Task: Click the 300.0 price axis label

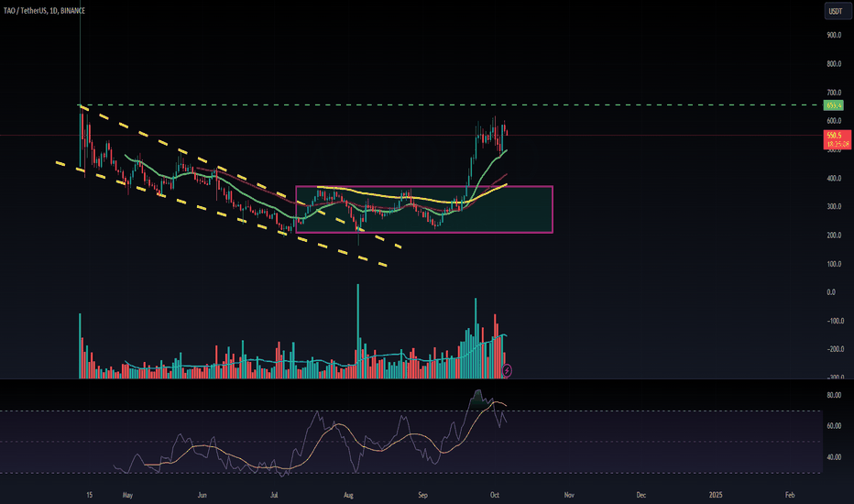Action: click(x=834, y=206)
